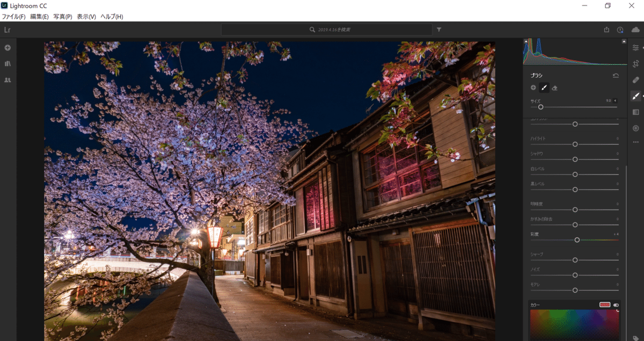
Task: Click the 彩度 value +4
Action: click(x=616, y=234)
